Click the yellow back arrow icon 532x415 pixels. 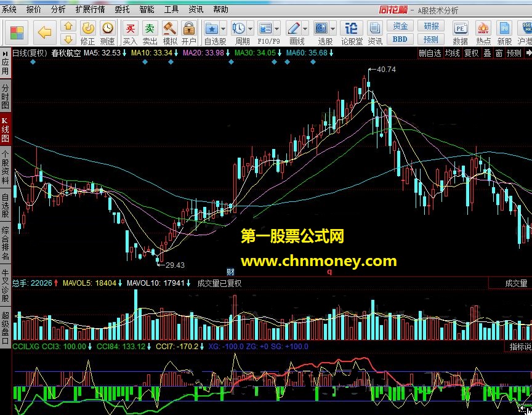[x=44, y=33]
